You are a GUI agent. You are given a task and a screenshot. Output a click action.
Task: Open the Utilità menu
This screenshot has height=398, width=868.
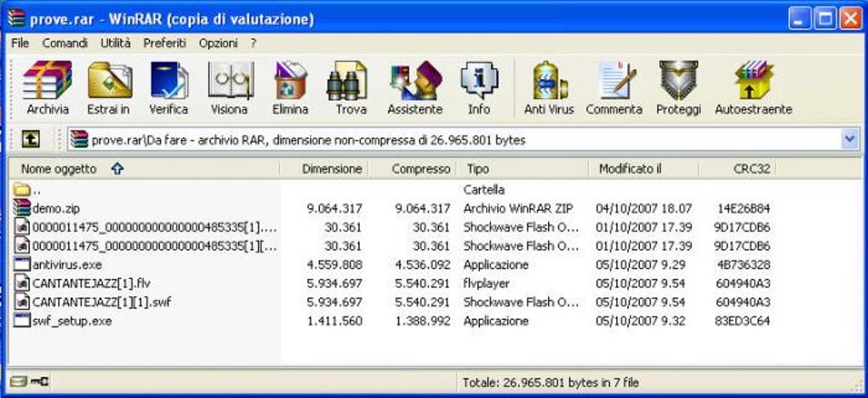click(115, 43)
